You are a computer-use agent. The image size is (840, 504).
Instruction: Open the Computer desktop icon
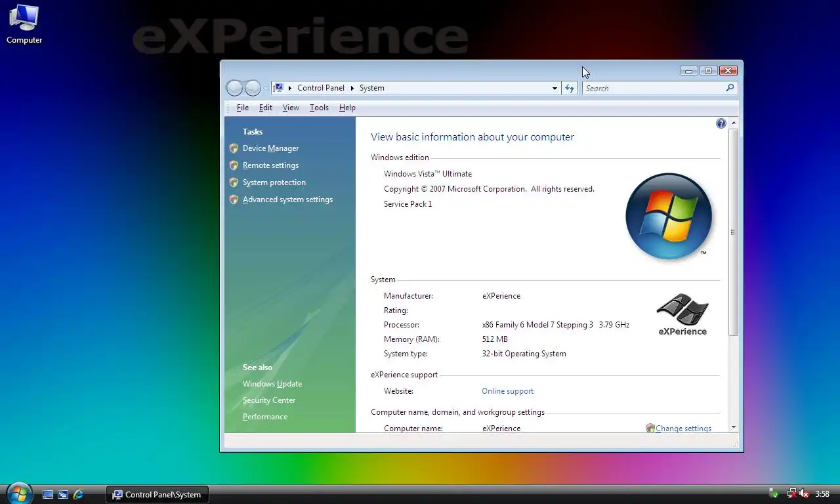click(x=24, y=24)
